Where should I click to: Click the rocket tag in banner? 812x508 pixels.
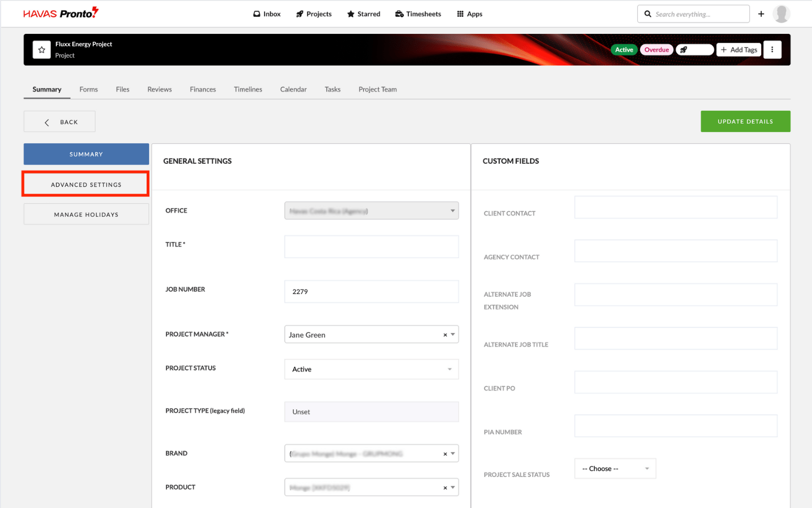pos(695,50)
